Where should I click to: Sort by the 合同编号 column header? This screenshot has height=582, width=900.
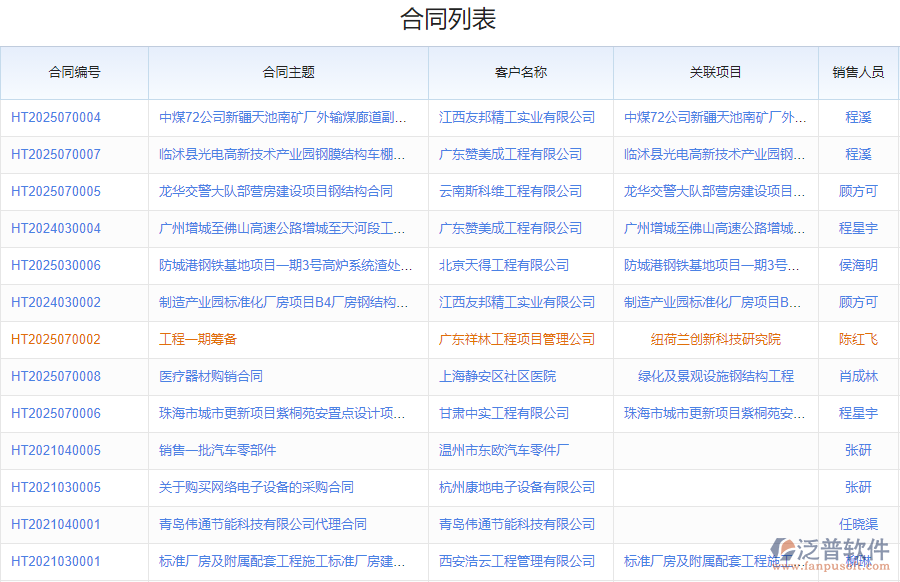pos(74,72)
